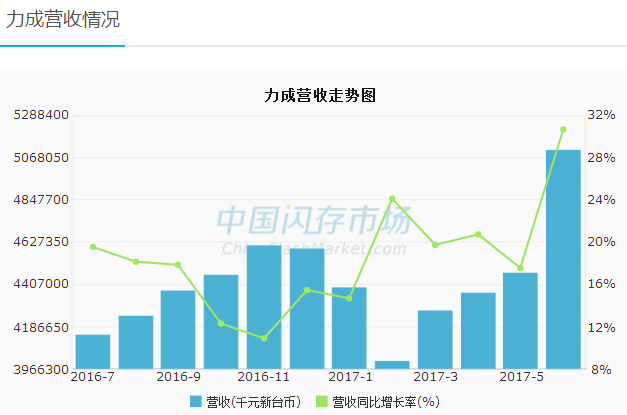Toggle the 营收同比增长率(%) legend series
This screenshot has height=415, width=627.
pos(378,402)
